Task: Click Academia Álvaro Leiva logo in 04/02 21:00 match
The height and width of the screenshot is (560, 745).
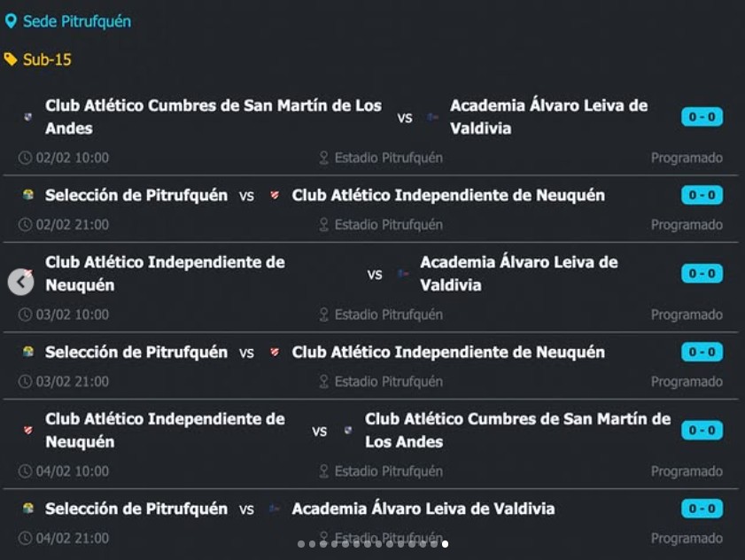Action: pos(275,509)
